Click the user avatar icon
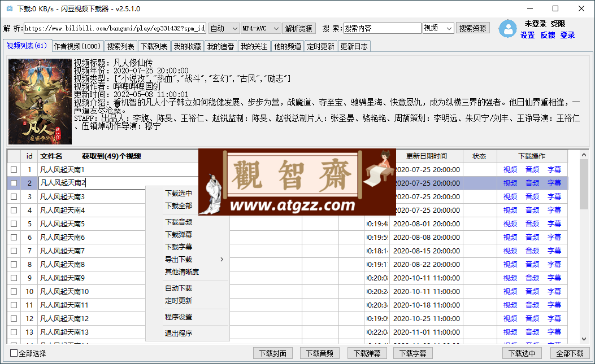The width and height of the screenshot is (595, 364). click(x=507, y=29)
